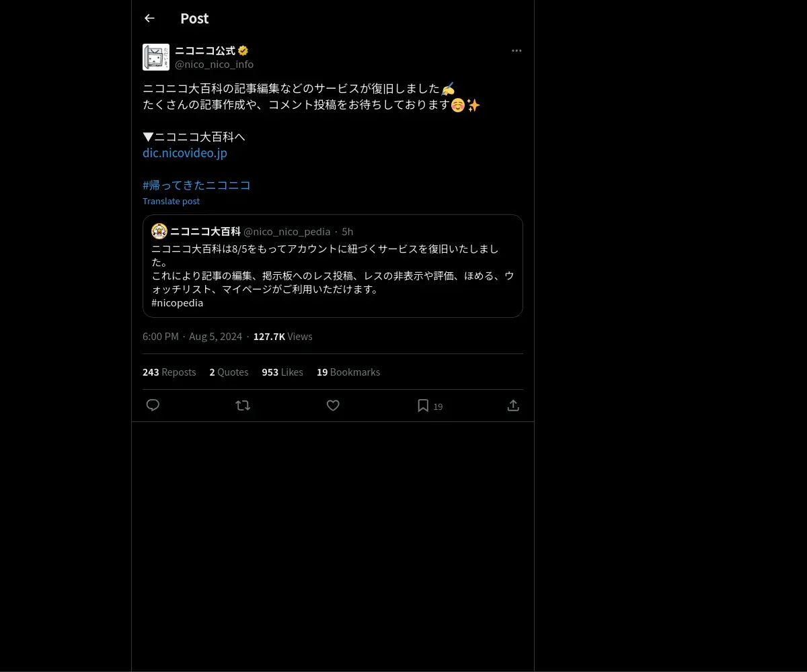View the 953 Likes list
This screenshot has width=807, height=672.
(282, 372)
